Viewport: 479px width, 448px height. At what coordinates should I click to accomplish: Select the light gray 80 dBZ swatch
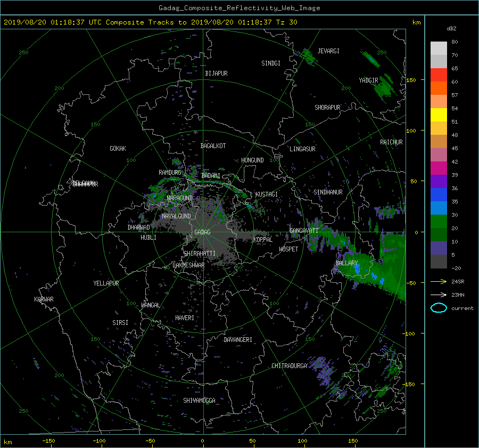pos(439,48)
